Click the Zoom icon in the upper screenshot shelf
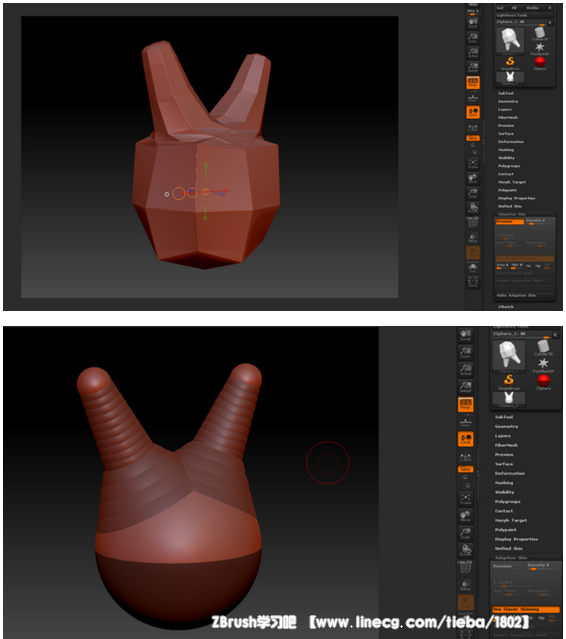This screenshot has width=566, height=639. point(473,37)
